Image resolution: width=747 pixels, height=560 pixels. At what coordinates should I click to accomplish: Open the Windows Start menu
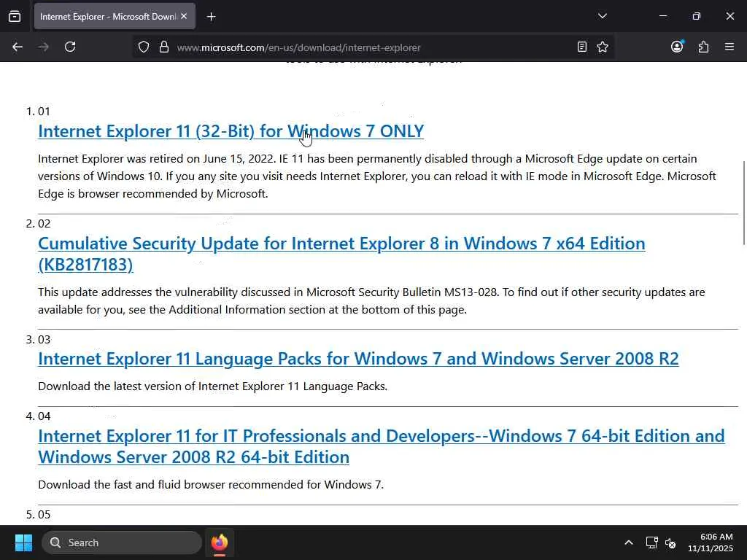[x=23, y=542]
